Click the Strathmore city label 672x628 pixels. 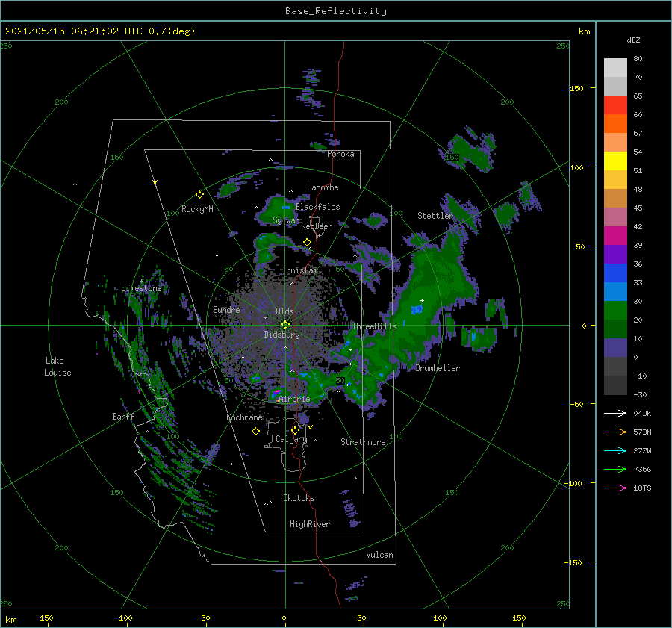(363, 442)
